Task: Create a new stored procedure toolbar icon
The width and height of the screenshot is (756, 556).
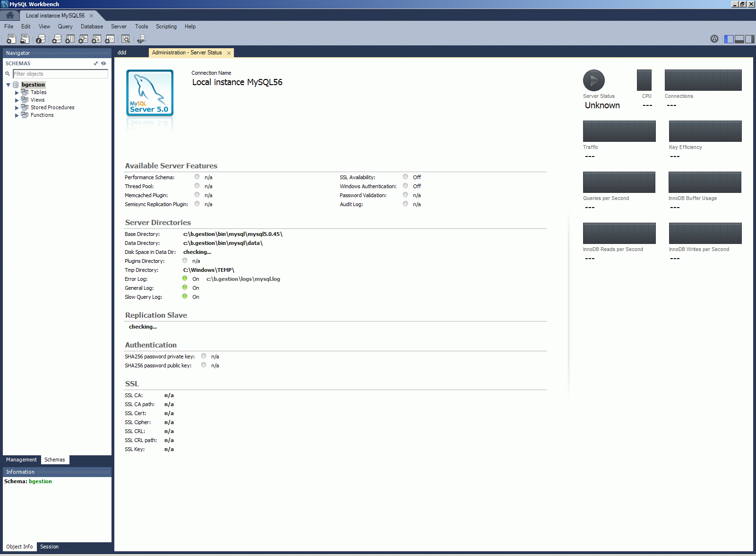Action: pyautogui.click(x=96, y=39)
